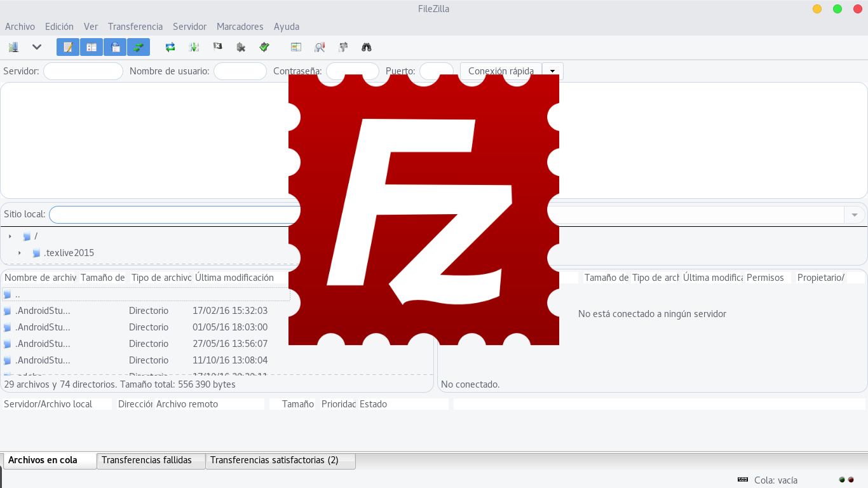Cancel the current operation
Viewport: 868px width, 488px height.
click(x=217, y=47)
